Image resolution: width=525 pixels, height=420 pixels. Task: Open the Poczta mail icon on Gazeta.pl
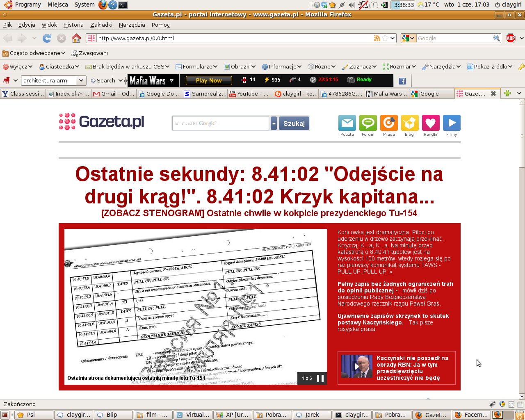347,123
